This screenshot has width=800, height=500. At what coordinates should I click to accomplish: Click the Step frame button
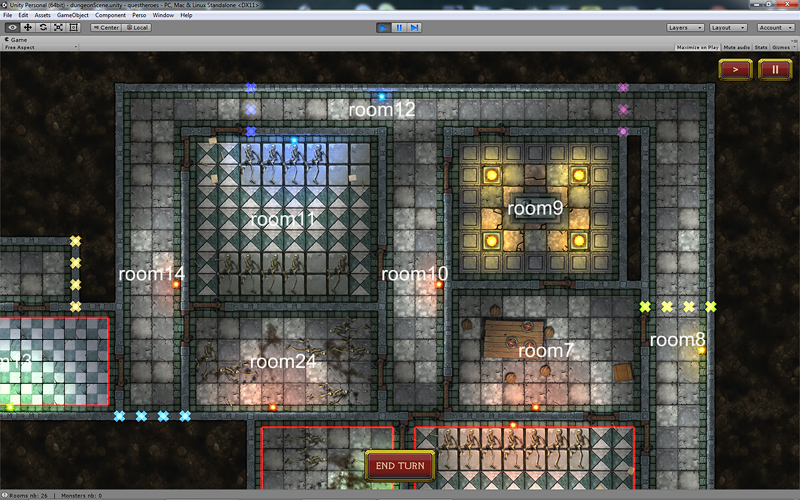coord(414,27)
